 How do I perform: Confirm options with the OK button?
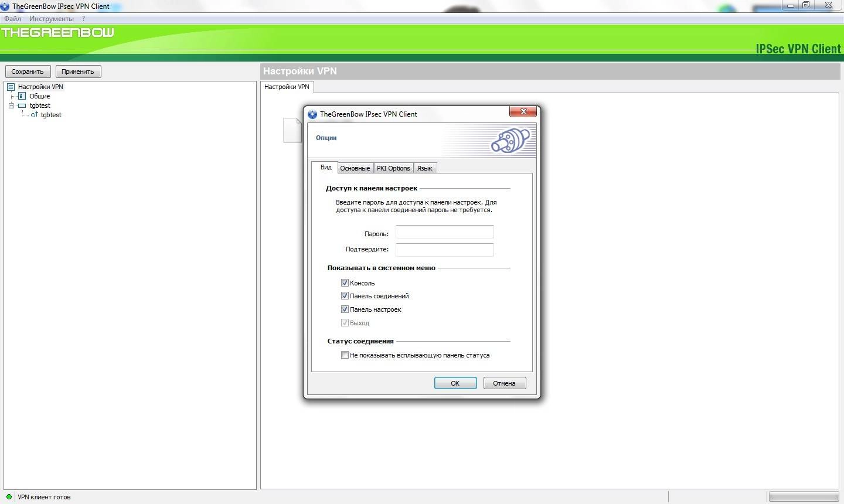pyautogui.click(x=455, y=383)
